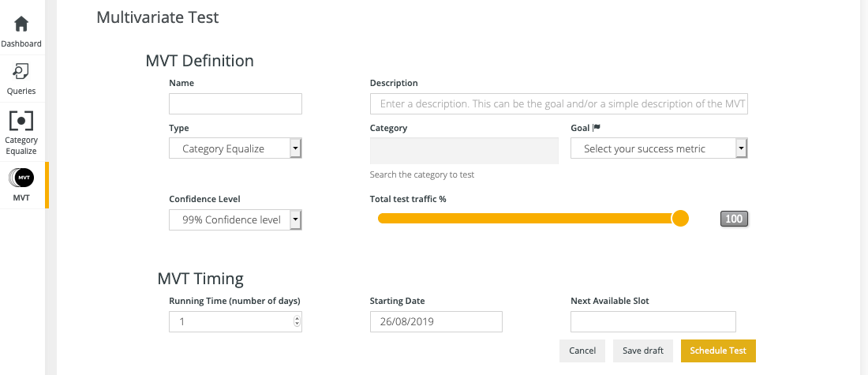Screen dimensions: 868x375
Task: Open the Queries sidebar icon
Action: (21, 72)
